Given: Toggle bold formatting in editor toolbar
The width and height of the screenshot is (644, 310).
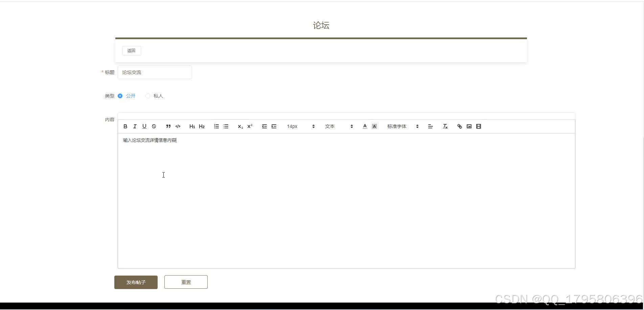Looking at the screenshot, I should point(125,126).
